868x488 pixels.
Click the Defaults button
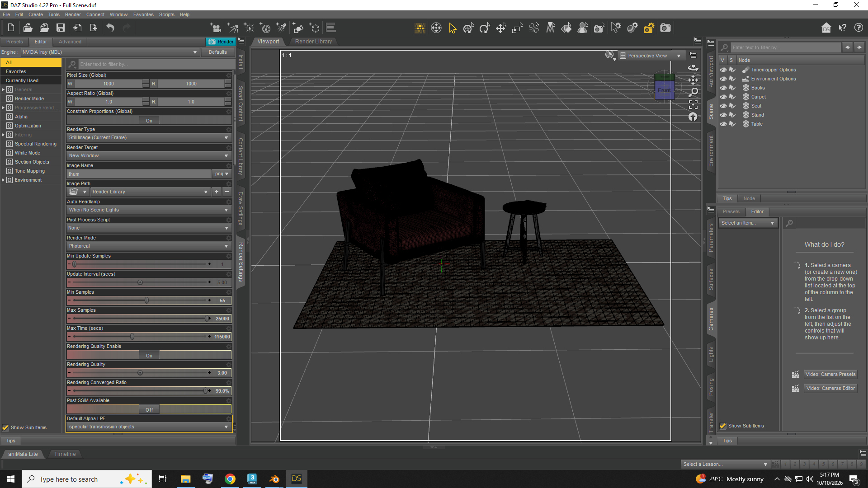point(218,52)
